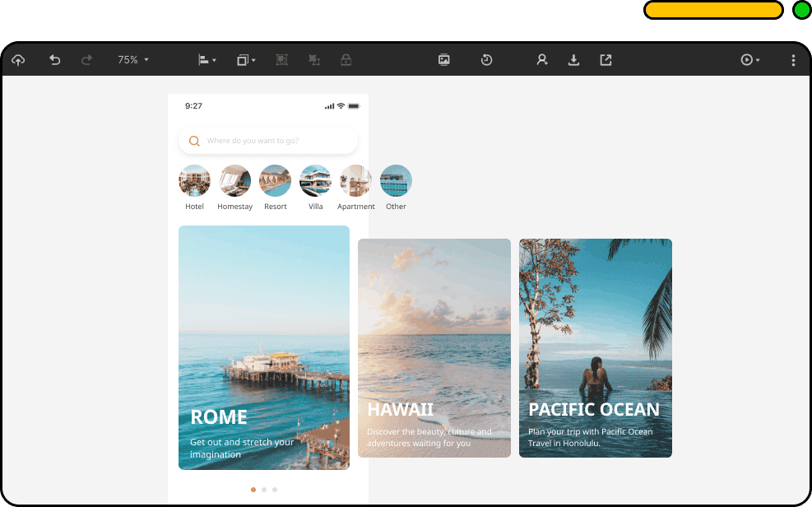The image size is (812, 507).
Task: Click the Resort label text
Action: pyautogui.click(x=275, y=207)
